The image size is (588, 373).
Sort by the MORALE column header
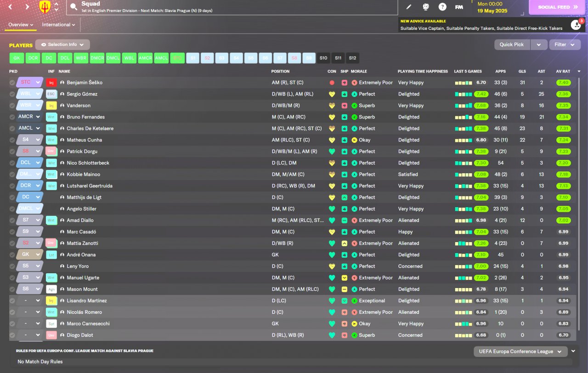(x=359, y=71)
